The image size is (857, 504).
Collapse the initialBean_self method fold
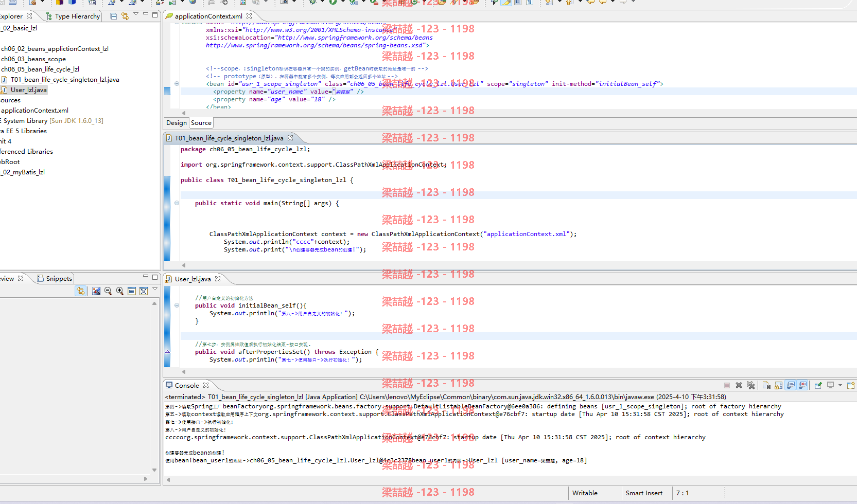tap(177, 305)
